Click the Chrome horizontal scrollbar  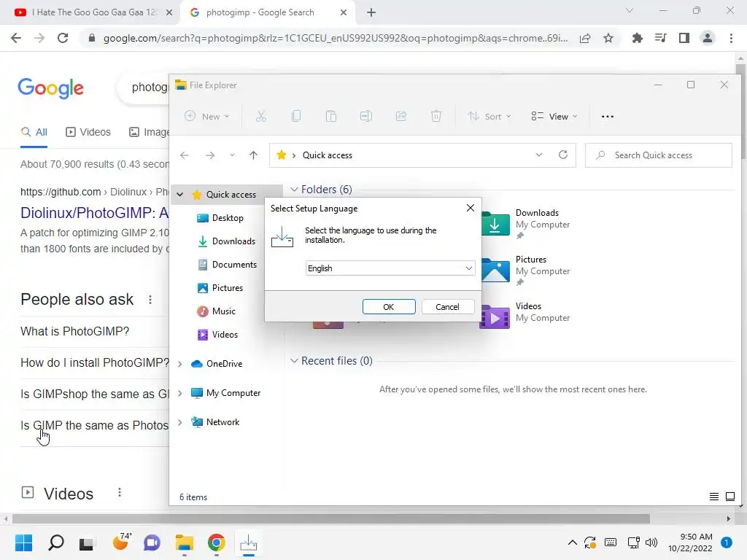[331, 518]
